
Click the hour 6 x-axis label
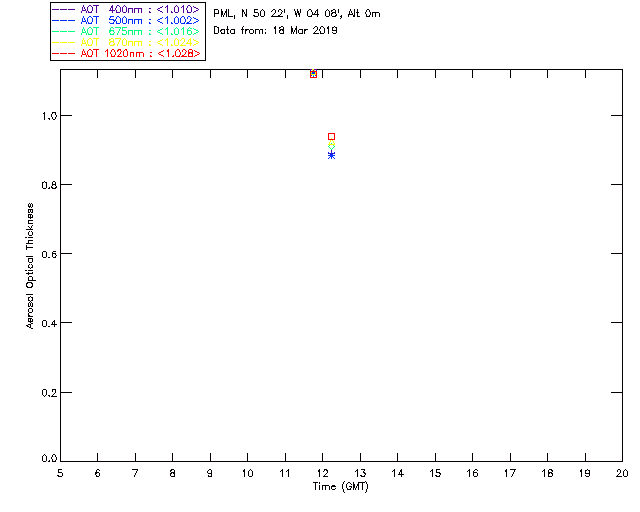click(98, 473)
